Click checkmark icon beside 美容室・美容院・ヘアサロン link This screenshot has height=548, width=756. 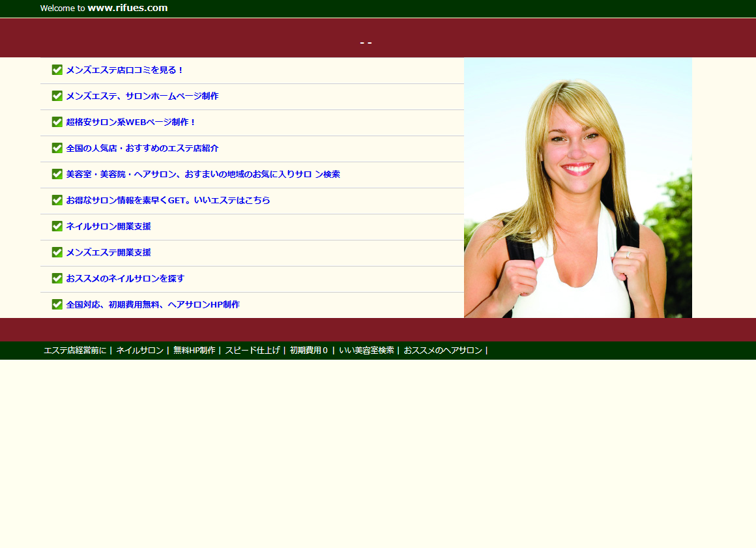(57, 174)
